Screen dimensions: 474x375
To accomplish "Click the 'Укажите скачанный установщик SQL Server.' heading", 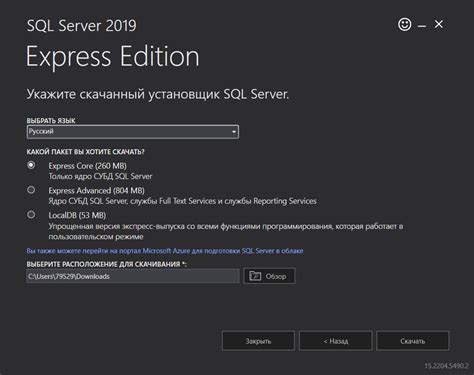I will click(x=158, y=94).
